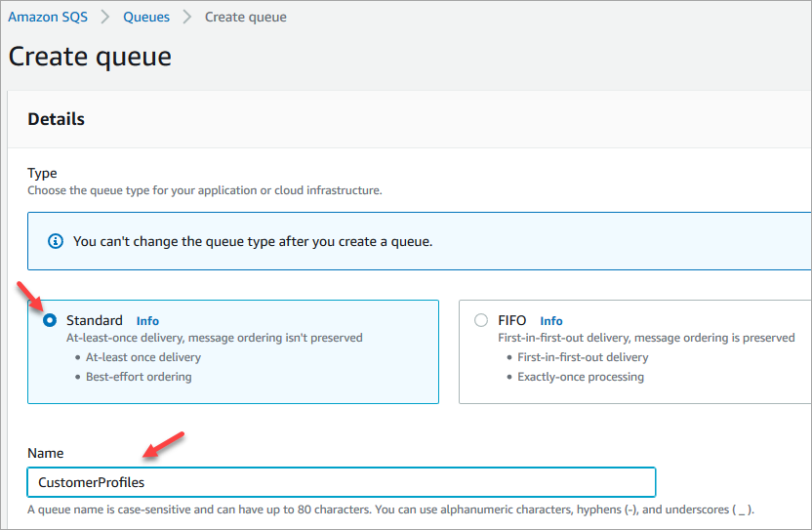Viewport: 812px width, 530px height.
Task: Click the chevron after Amazon SQS
Action: [x=105, y=18]
